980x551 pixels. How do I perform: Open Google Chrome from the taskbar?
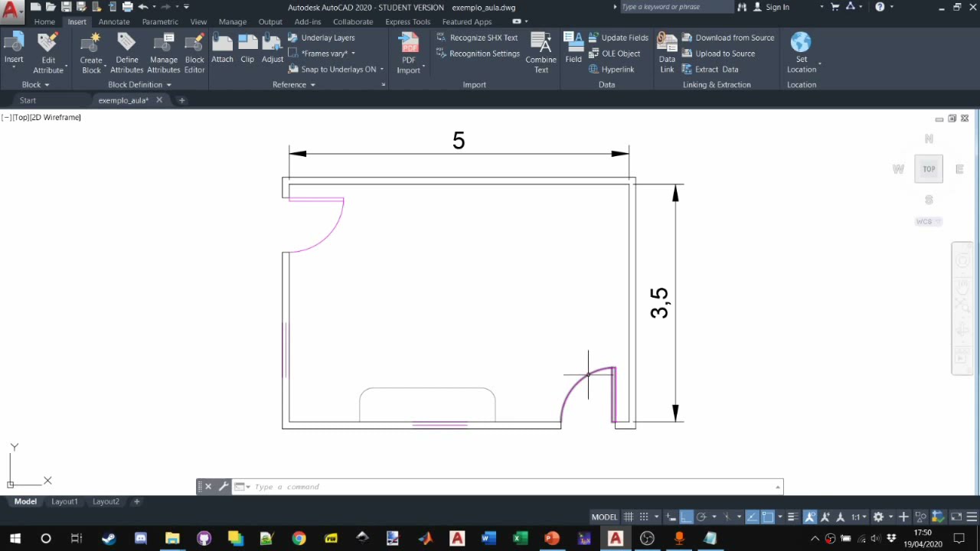pyautogui.click(x=299, y=538)
